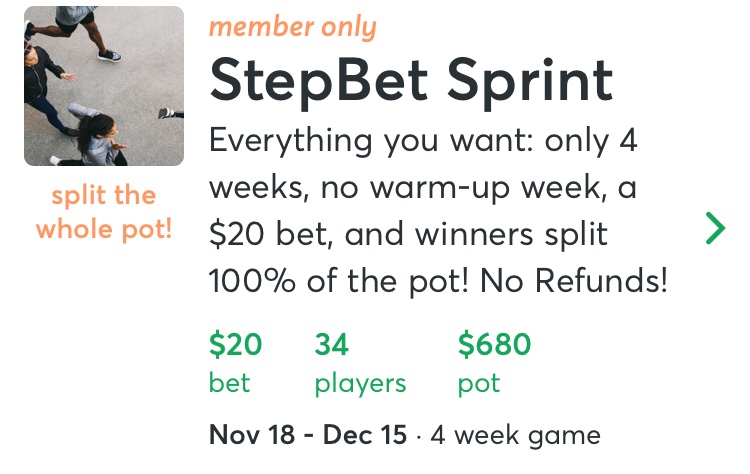Click the word 'StepBet' in the heading
Image resolution: width=750 pixels, height=474 pixels.
click(x=305, y=81)
